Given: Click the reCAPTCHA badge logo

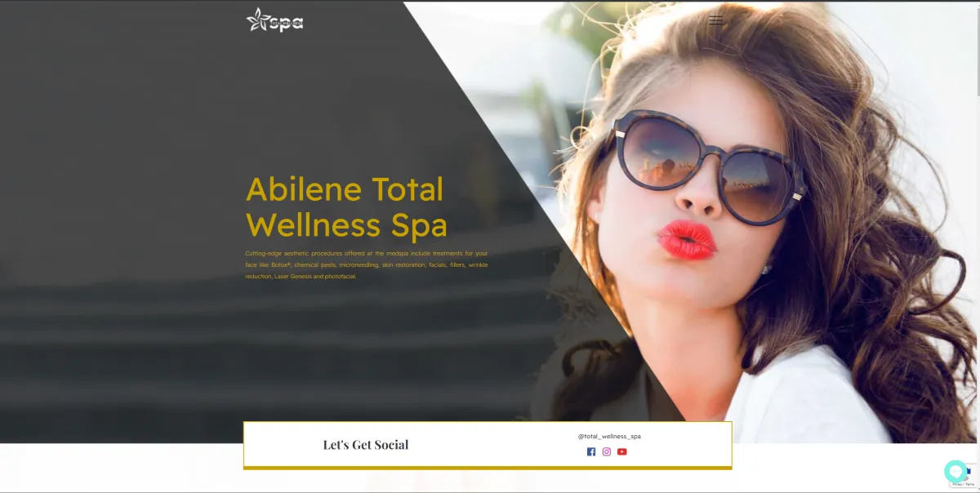Looking at the screenshot, I should [x=971, y=472].
